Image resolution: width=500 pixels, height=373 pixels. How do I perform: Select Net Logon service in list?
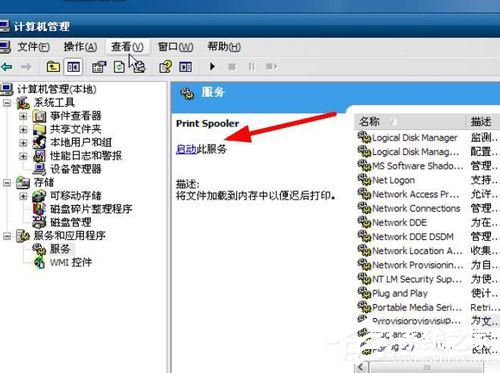[x=393, y=180]
